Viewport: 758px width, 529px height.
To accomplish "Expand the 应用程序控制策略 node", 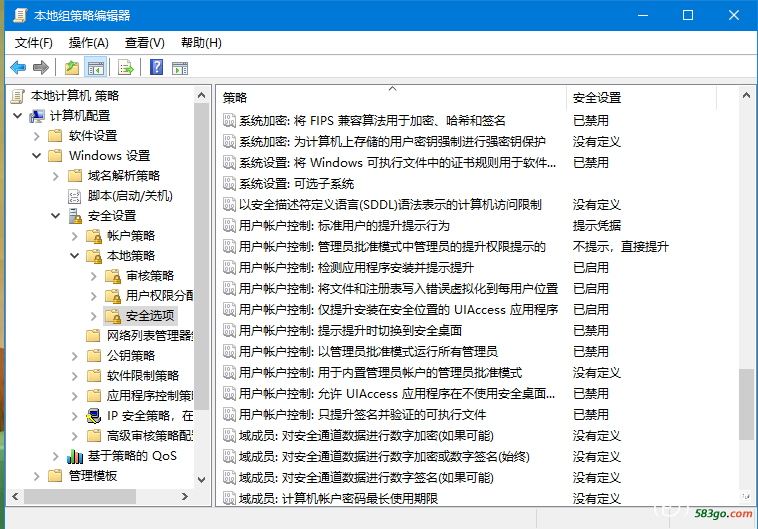I will click(x=74, y=397).
